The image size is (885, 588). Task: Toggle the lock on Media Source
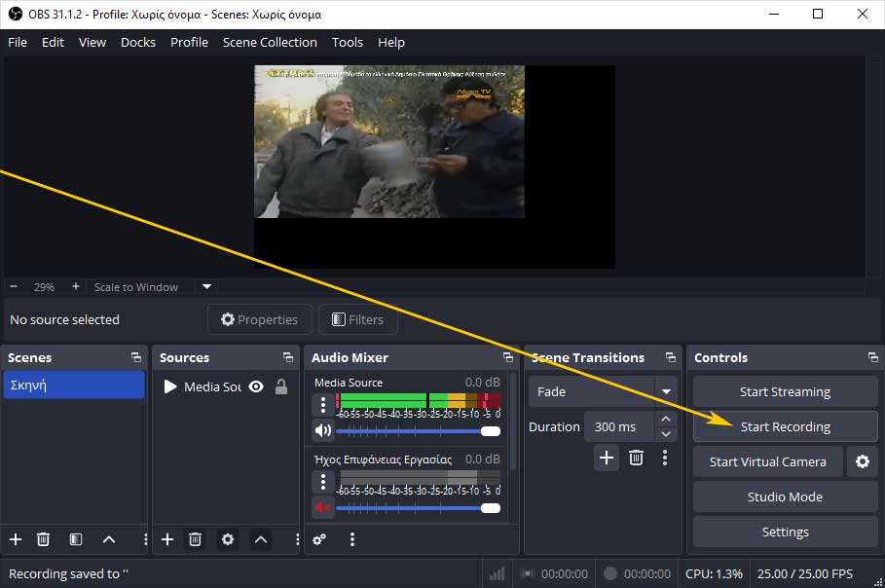tap(281, 386)
